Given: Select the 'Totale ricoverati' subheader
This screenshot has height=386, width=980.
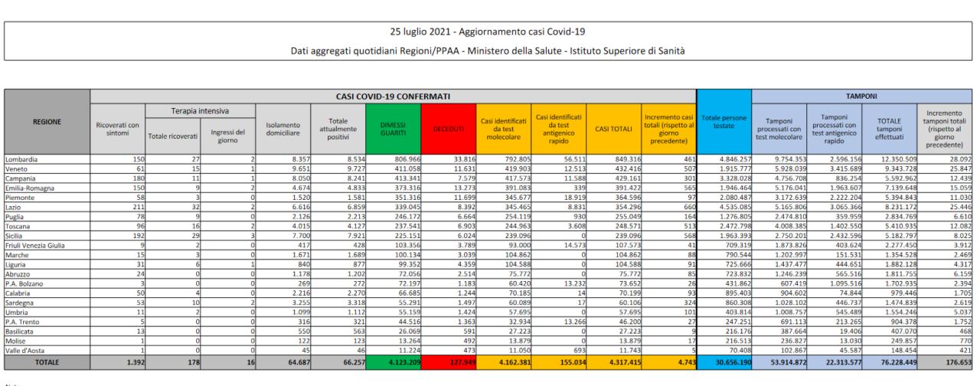Looking at the screenshot, I should [x=173, y=137].
